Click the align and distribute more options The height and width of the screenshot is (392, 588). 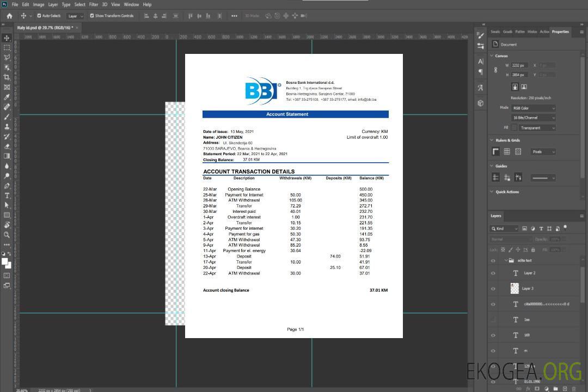(234, 16)
